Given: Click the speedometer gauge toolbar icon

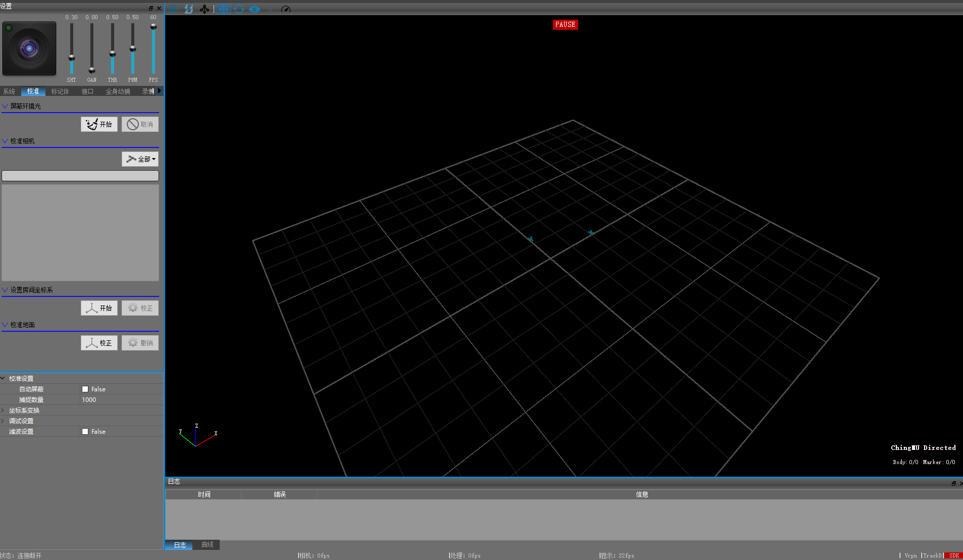Looking at the screenshot, I should coord(286,9).
